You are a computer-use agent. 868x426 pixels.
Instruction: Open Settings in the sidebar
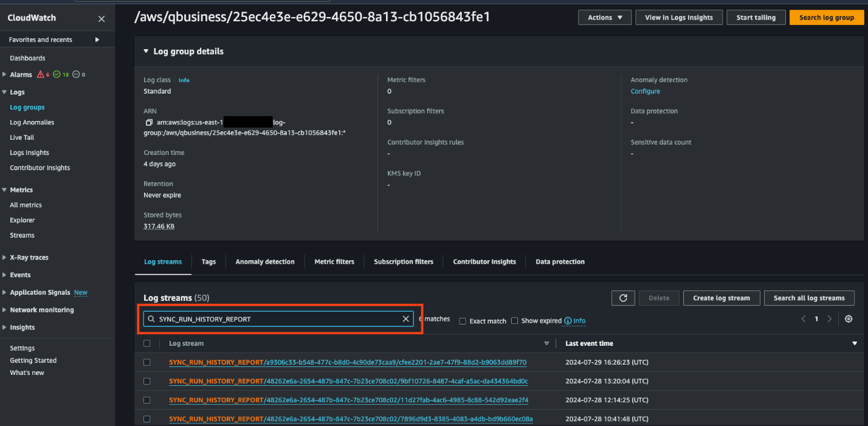pos(22,348)
